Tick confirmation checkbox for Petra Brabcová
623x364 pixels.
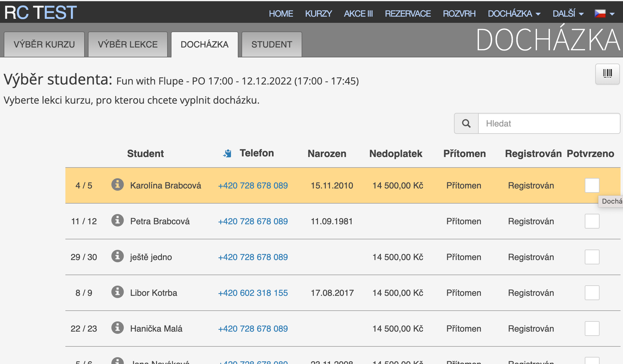(592, 221)
